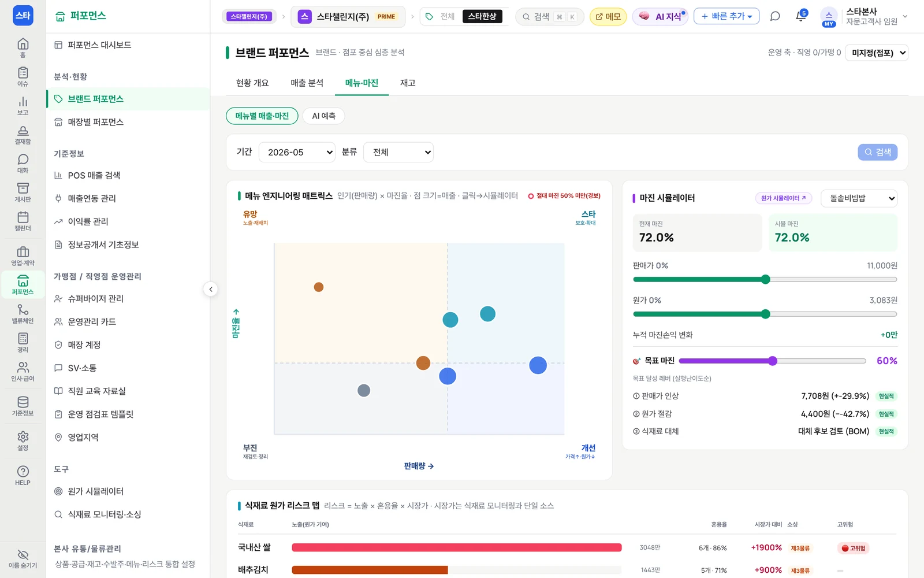Open the 게시판 board icon
This screenshot has height=578, width=924.
pos(23,192)
